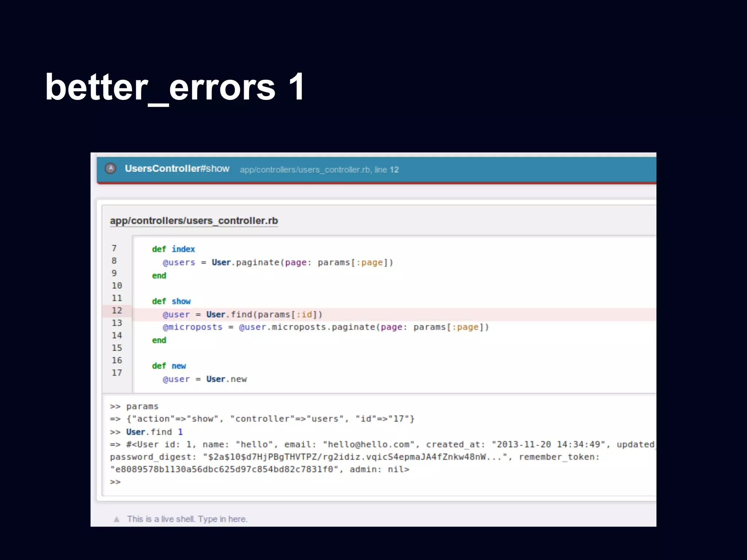This screenshot has height=560, width=747.
Task: Click the '@users = User.paginate' code line
Action: coord(278,262)
